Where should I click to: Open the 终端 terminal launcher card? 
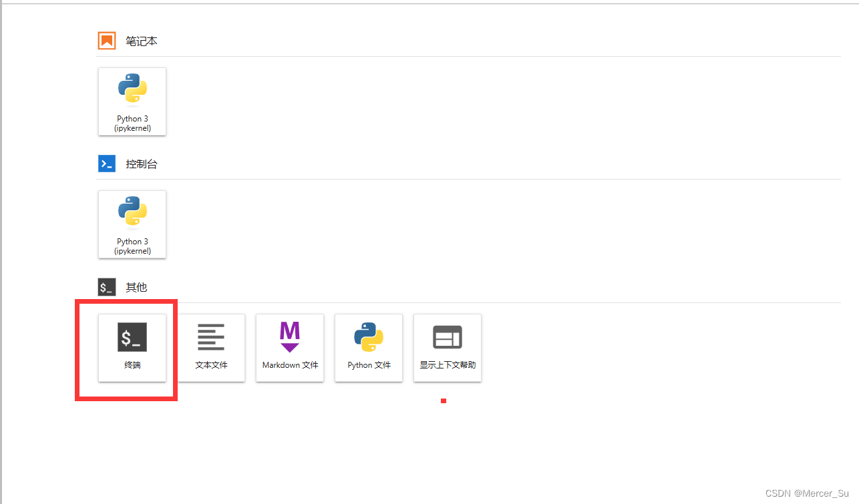(x=132, y=348)
